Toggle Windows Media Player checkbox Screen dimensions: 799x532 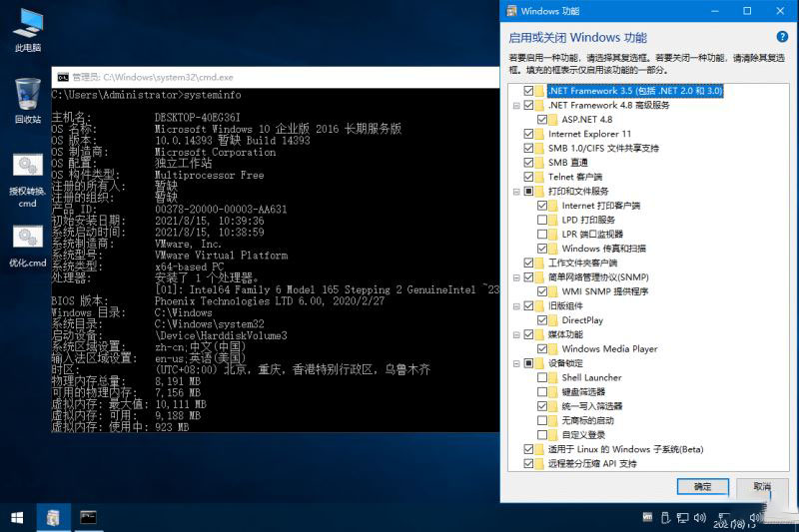pos(542,348)
